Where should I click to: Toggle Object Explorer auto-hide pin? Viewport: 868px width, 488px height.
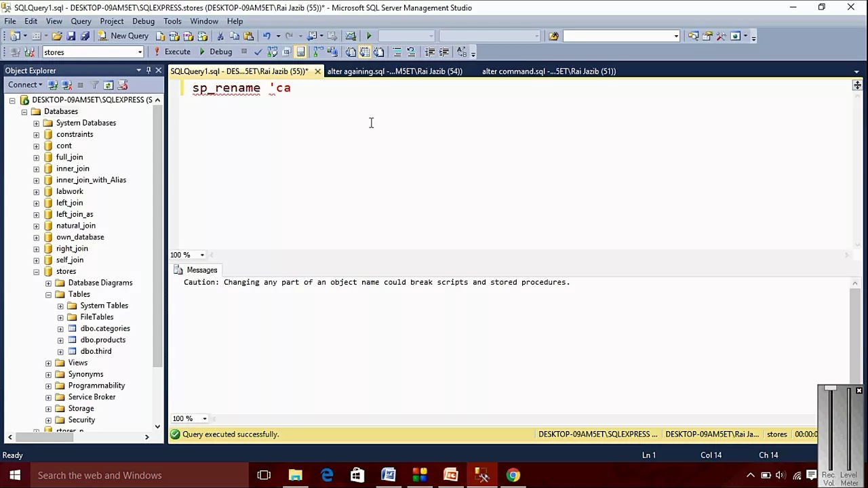point(149,70)
